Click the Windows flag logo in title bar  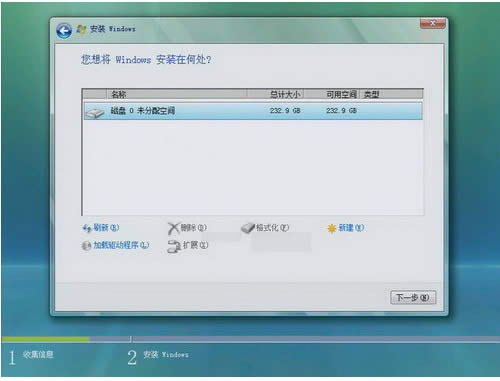click(81, 29)
